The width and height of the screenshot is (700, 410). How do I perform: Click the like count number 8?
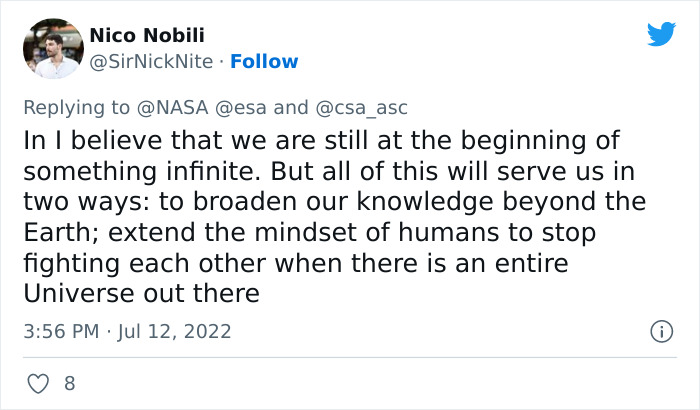(69, 383)
